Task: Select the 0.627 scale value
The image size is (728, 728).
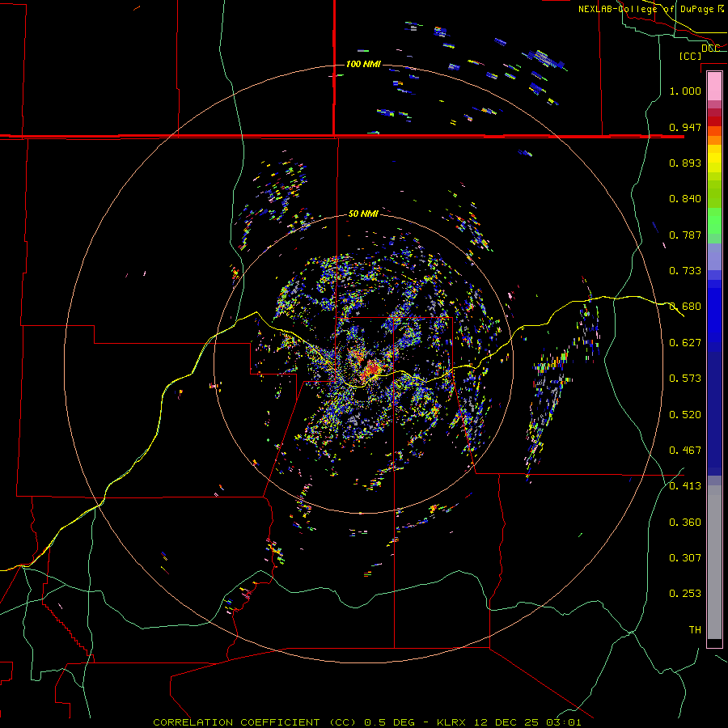Action: (685, 342)
